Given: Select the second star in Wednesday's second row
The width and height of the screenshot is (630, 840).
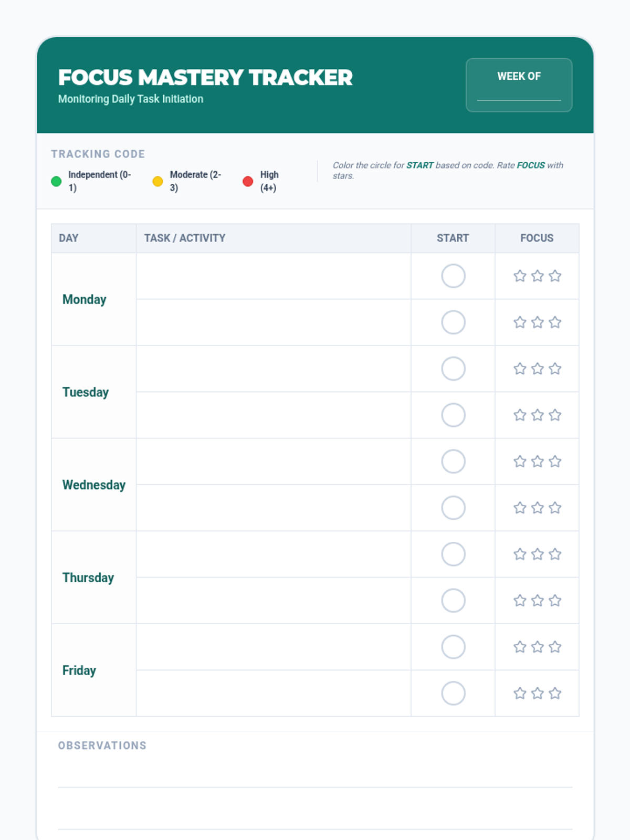Looking at the screenshot, I should (537, 508).
